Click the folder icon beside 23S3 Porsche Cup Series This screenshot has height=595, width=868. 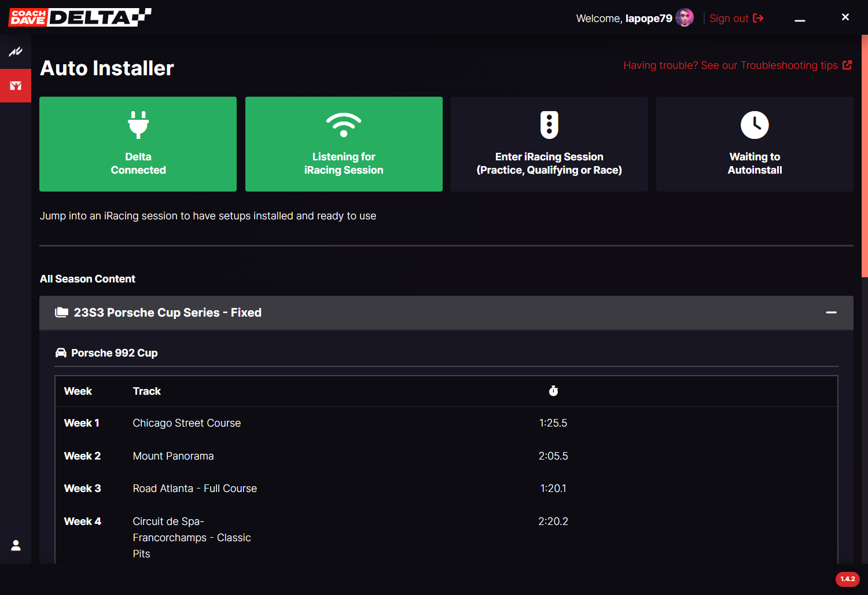61,313
